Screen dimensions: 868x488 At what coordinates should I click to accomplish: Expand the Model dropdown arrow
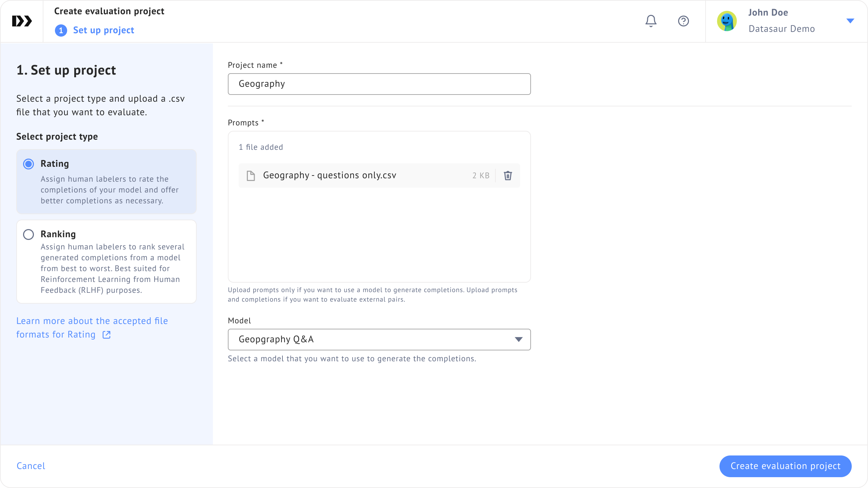(518, 340)
